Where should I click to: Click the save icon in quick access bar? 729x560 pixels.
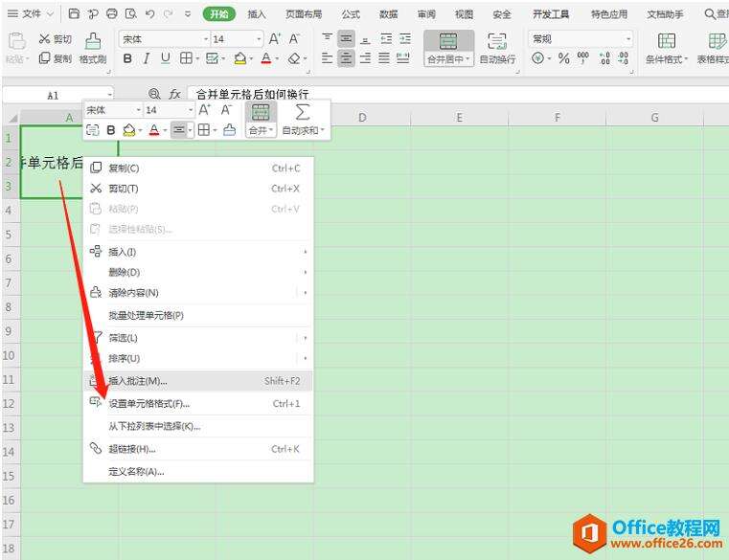click(x=74, y=14)
